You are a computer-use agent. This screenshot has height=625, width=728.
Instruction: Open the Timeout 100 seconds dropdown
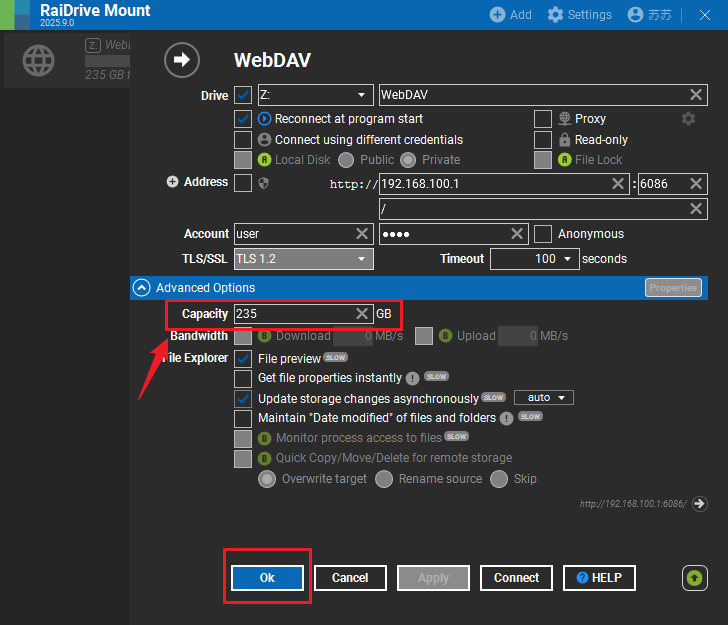pyautogui.click(x=534, y=259)
